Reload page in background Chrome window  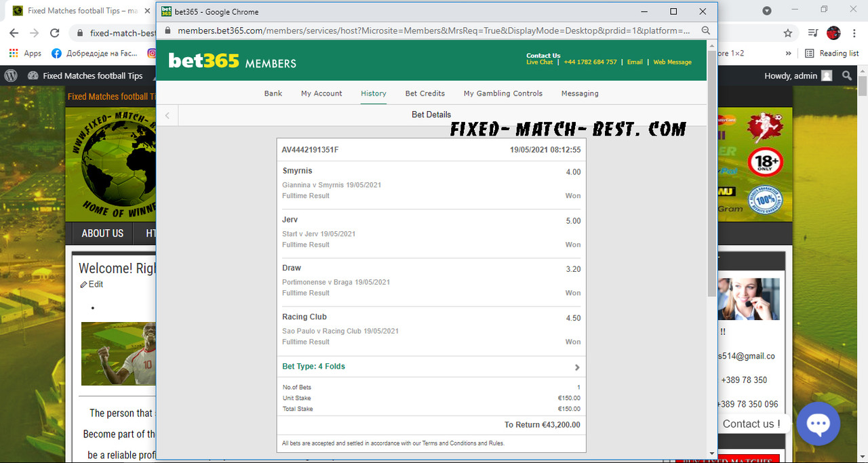coord(56,33)
